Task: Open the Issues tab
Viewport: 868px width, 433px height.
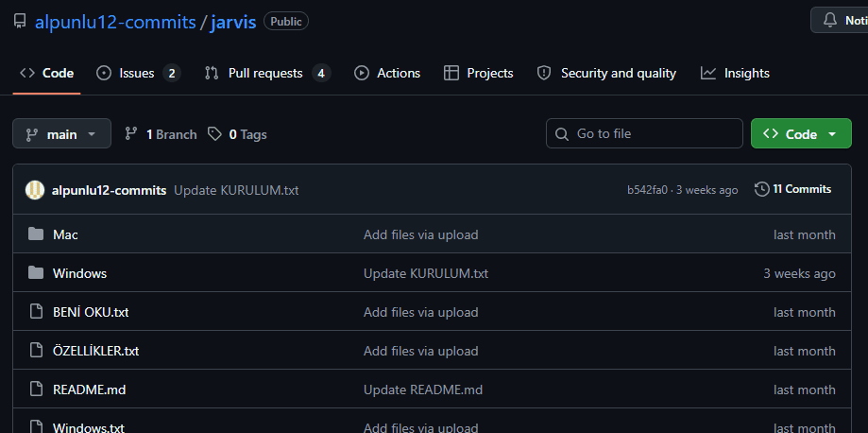Action: tap(139, 73)
